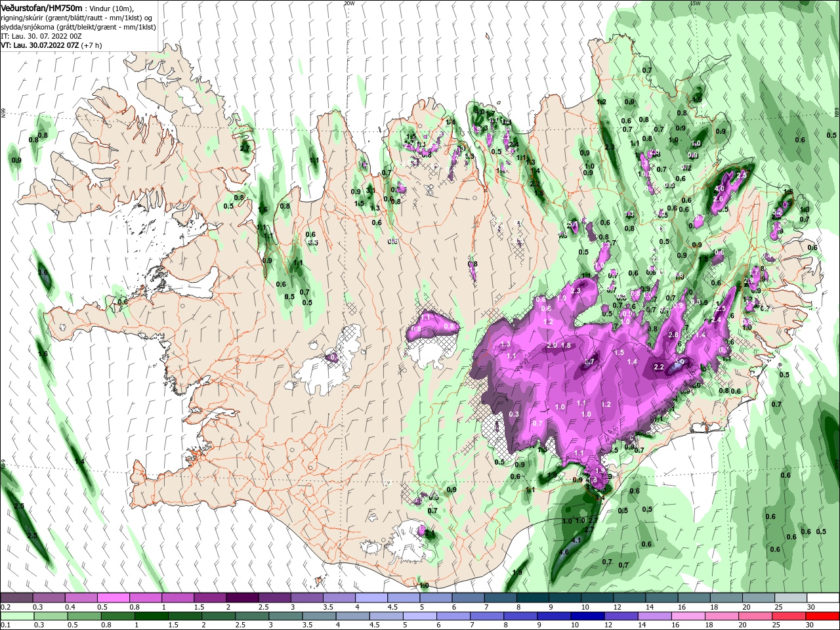840x630 pixels.
Task: Click the 9 swatch in upper purple scale
Action: pos(565,598)
